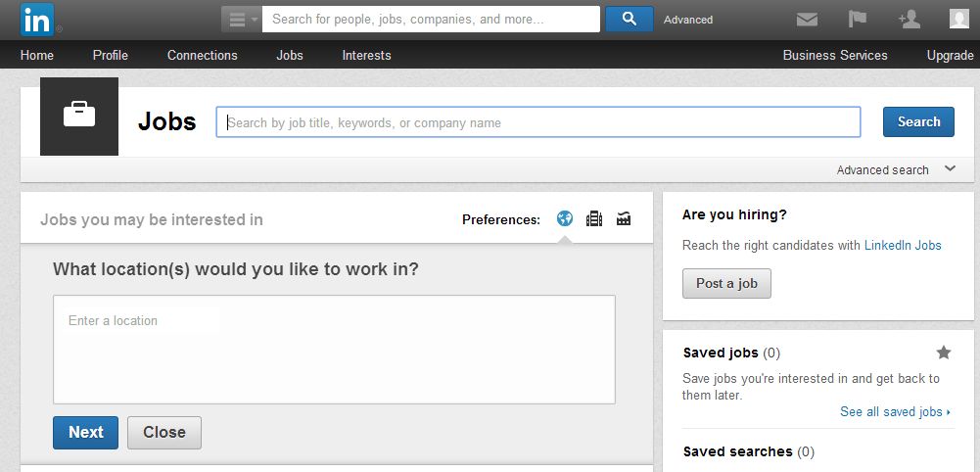
Task: Click the Post a job button
Action: coord(726,283)
